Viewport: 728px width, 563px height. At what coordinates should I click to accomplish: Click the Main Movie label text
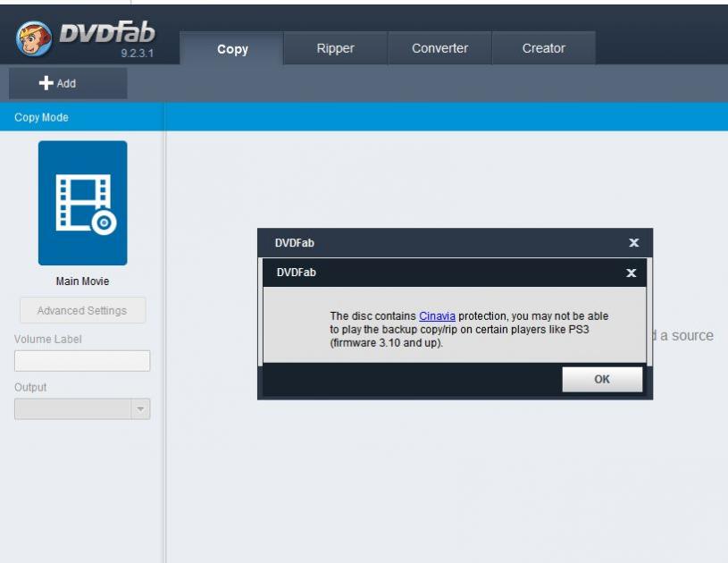[83, 281]
